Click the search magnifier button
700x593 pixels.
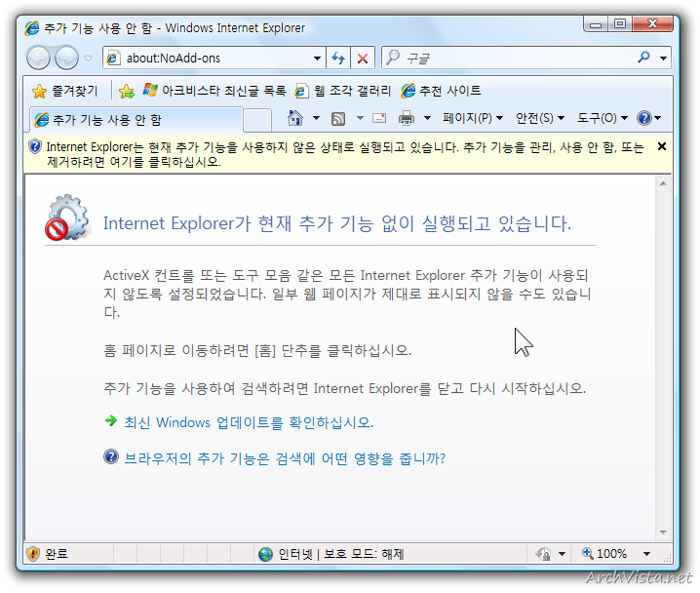coord(643,58)
